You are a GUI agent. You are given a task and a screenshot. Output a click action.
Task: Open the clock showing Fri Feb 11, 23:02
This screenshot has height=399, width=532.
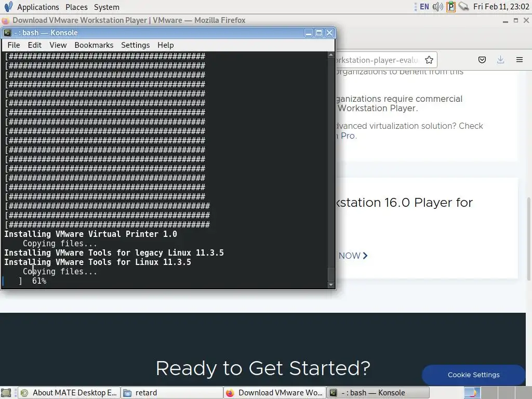point(501,7)
